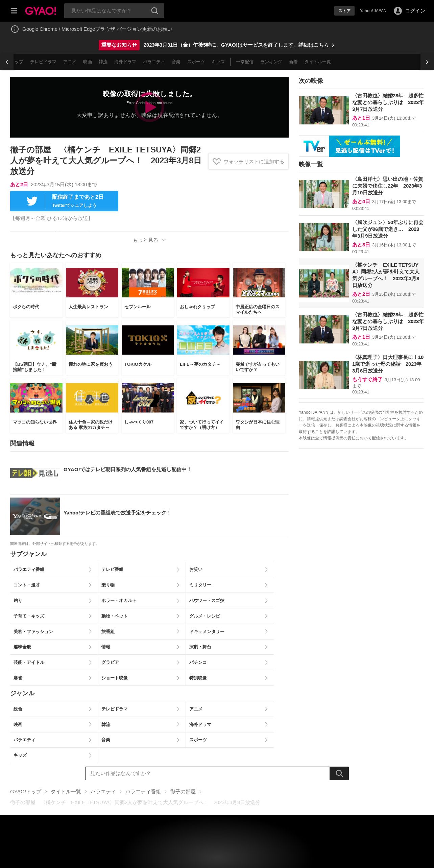Open ドキュメンタリー subgenre row
The height and width of the screenshot is (868, 434).
pos(230,632)
